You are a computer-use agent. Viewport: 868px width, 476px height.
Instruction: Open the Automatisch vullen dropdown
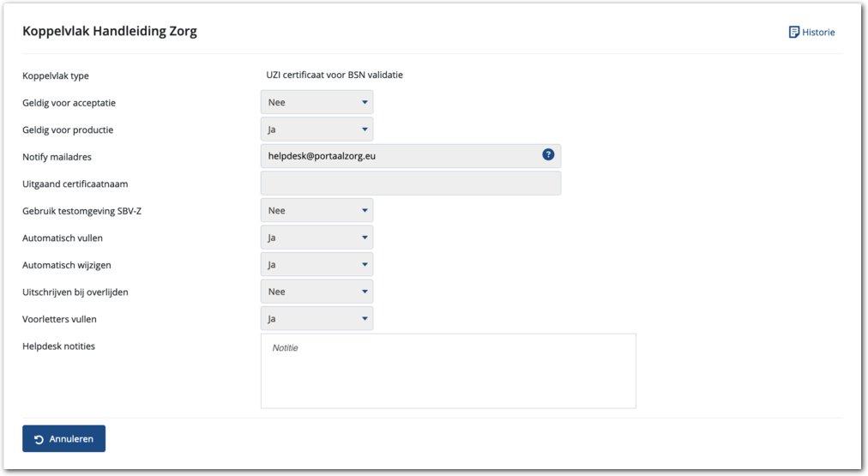tap(316, 238)
